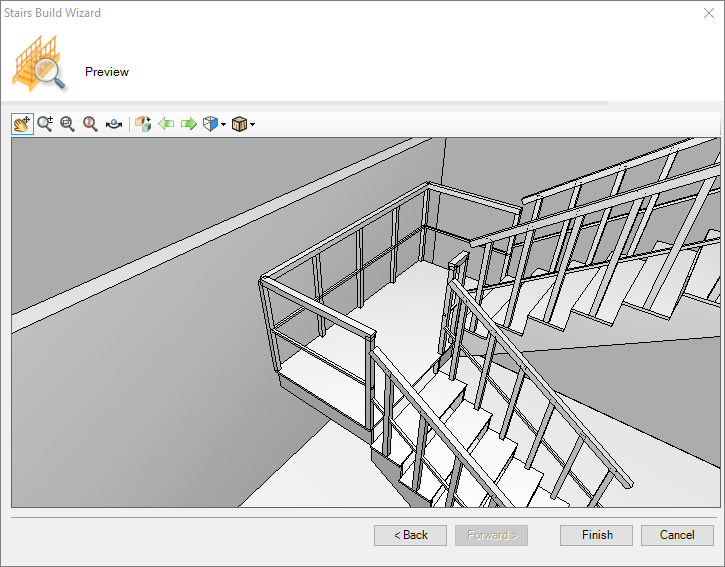Screen dimensions: 725x567
Task: Click the Finish button
Action: tap(597, 535)
